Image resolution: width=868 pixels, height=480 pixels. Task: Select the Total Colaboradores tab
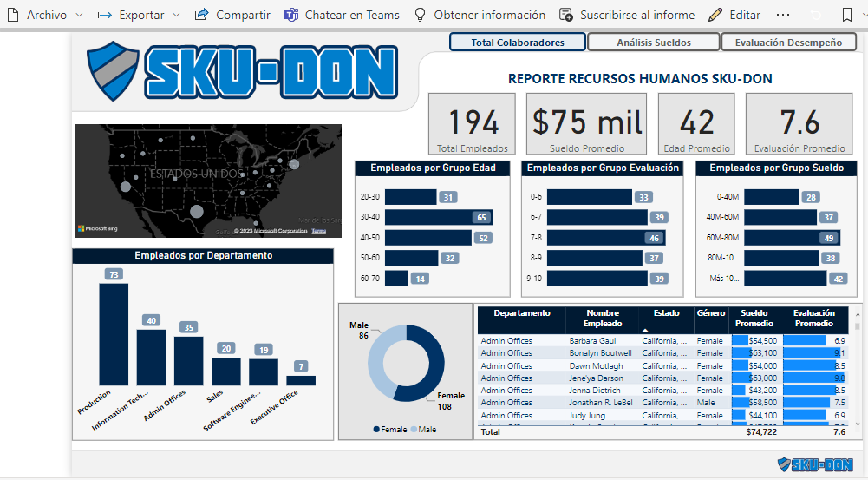pyautogui.click(x=518, y=42)
